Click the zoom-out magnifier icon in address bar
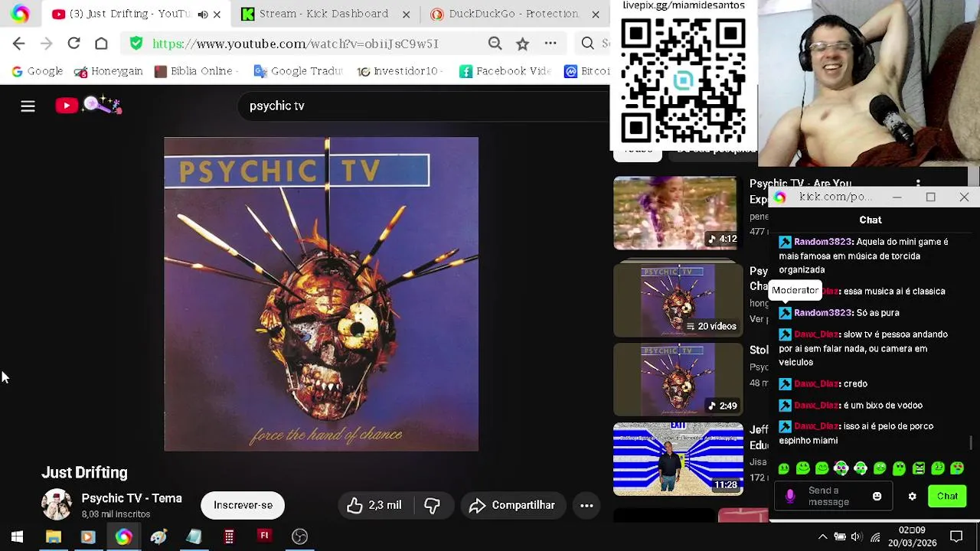The width and height of the screenshot is (980, 551). pos(495,44)
